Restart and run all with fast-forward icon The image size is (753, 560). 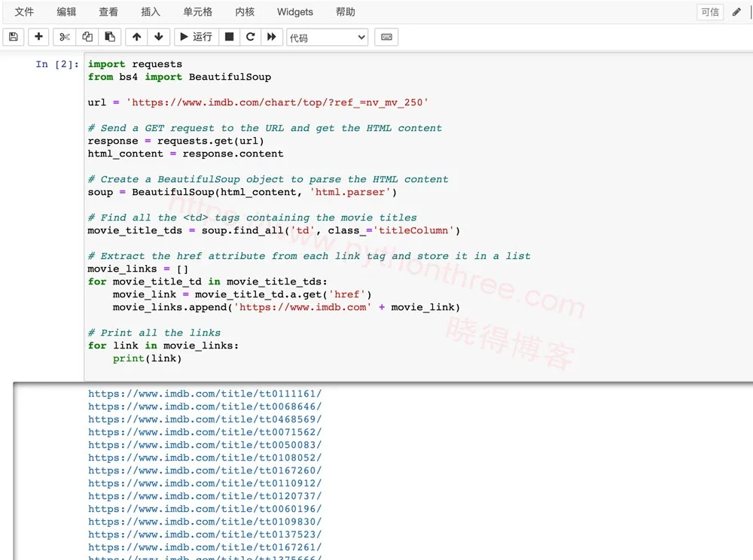pos(272,37)
